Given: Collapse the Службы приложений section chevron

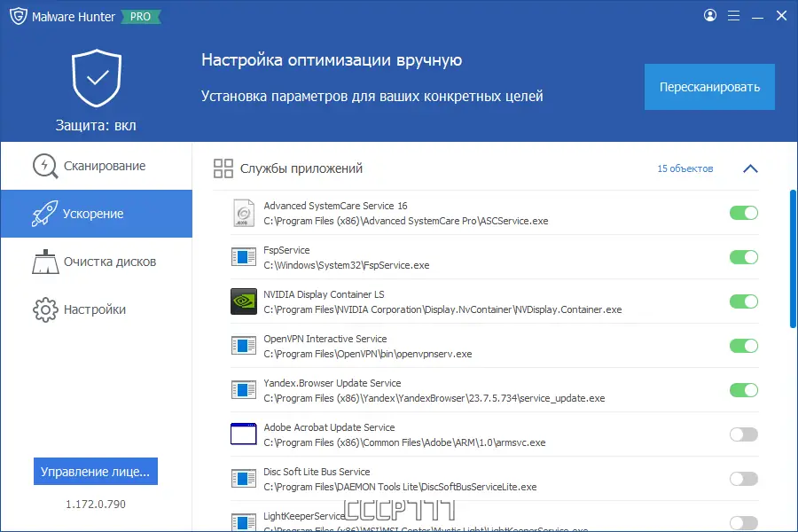Looking at the screenshot, I should pyautogui.click(x=750, y=168).
